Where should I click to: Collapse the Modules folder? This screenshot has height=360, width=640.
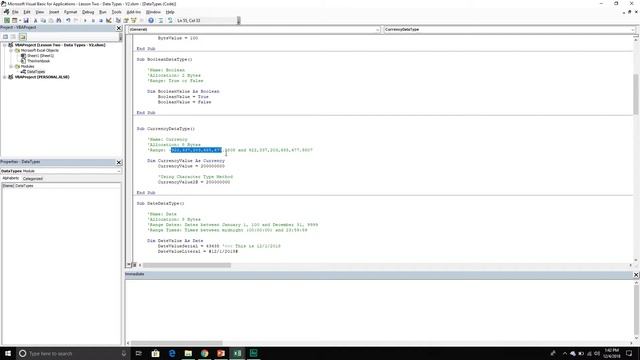(11, 66)
